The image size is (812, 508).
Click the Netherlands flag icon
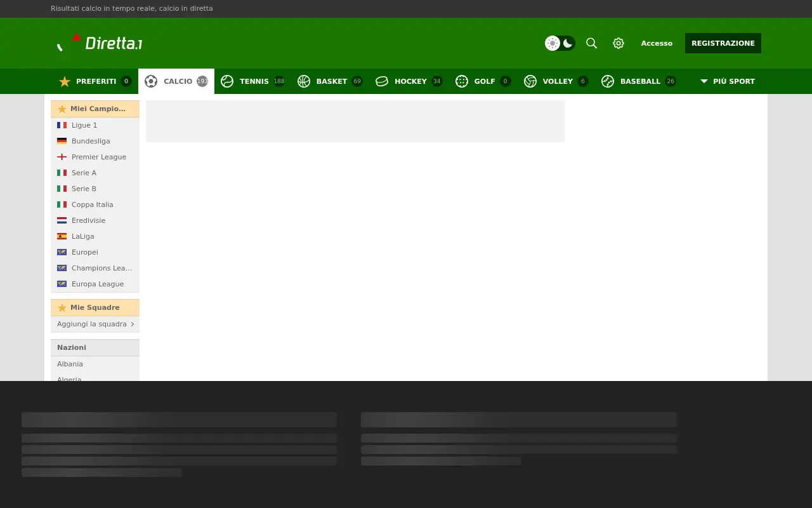(x=62, y=220)
